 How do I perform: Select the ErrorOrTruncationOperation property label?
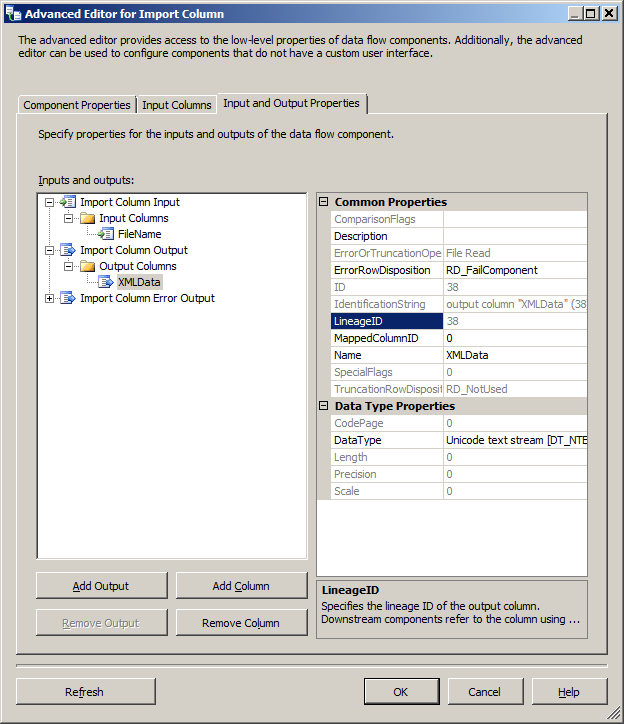pyautogui.click(x=387, y=253)
